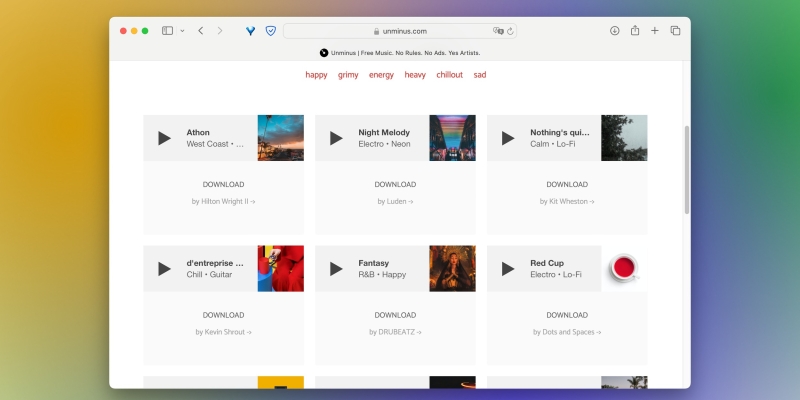Viewport: 800px width, 400px height.
Task: Start playback of Red Cup
Action: click(x=508, y=269)
